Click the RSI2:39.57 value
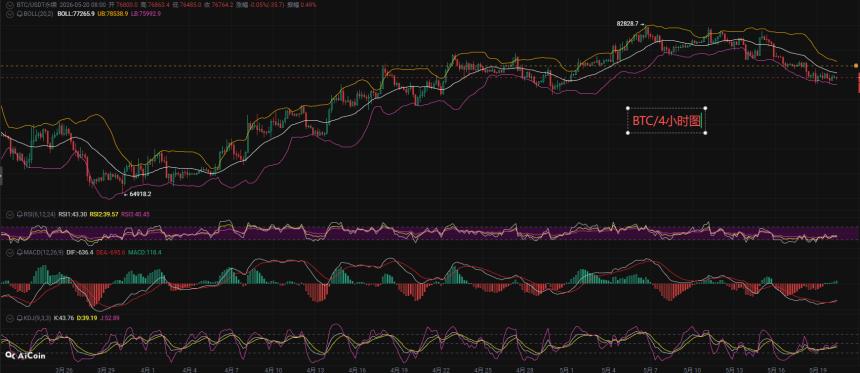Image resolution: width=860 pixels, height=373 pixels. pyautogui.click(x=104, y=214)
